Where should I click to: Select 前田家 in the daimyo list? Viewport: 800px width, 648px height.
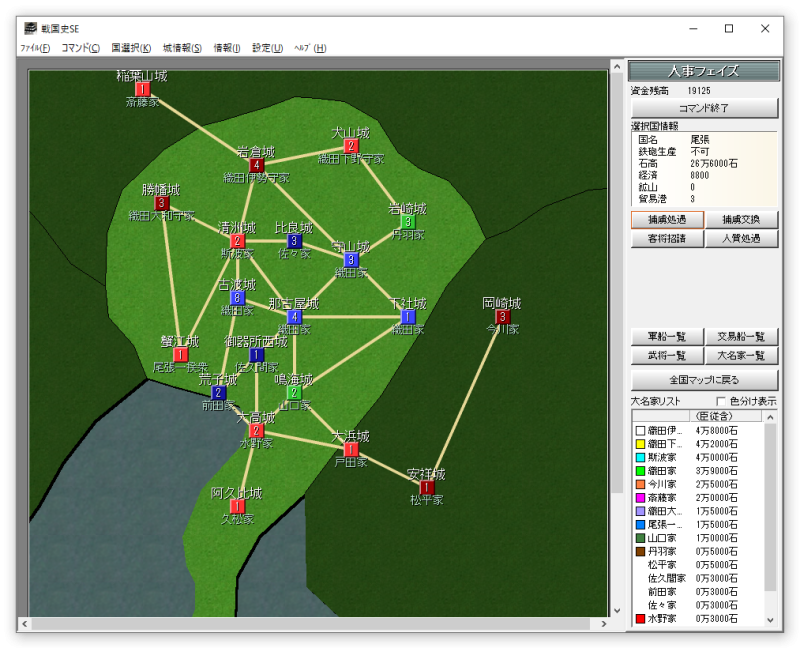697,592
